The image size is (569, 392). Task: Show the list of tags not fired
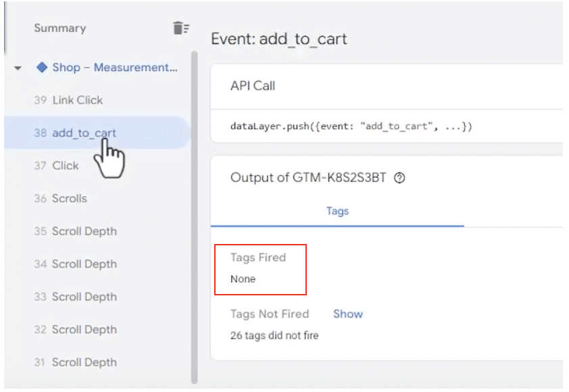click(x=347, y=314)
